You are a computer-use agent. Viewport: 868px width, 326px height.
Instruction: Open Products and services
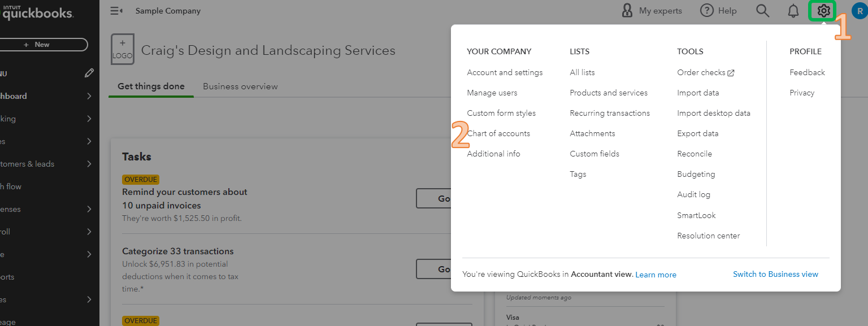click(x=609, y=93)
